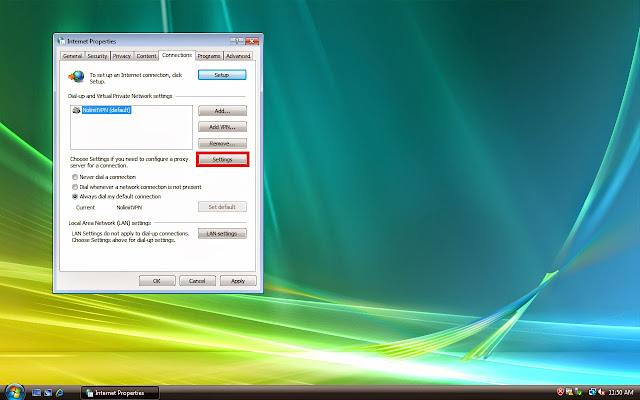
Task: Click the globe icon next to the Setup text
Action: tap(77, 76)
